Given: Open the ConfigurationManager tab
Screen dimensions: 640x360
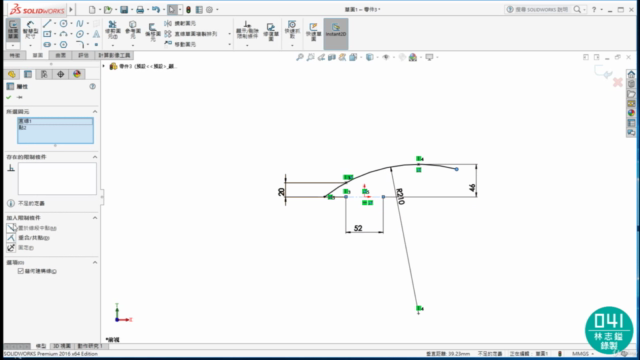Looking at the screenshot, I should click(44, 74).
